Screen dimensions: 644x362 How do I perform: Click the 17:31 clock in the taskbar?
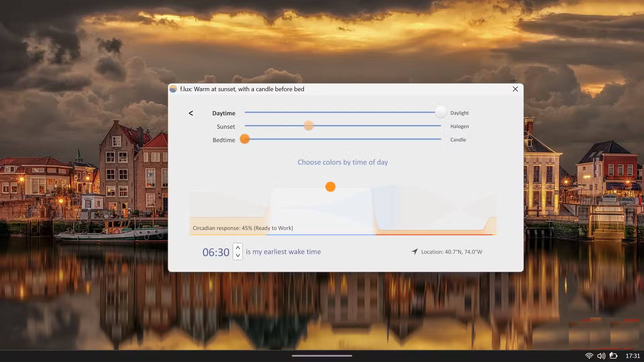[x=632, y=356]
